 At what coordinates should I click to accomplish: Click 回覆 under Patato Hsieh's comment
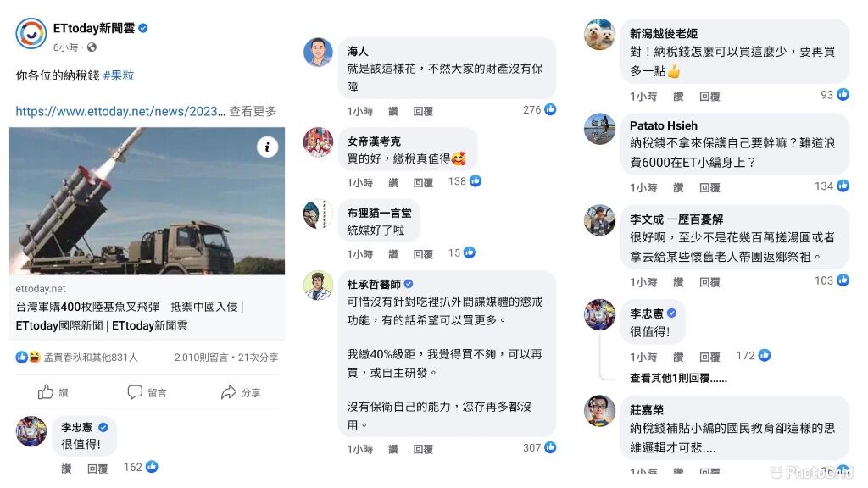tap(709, 188)
